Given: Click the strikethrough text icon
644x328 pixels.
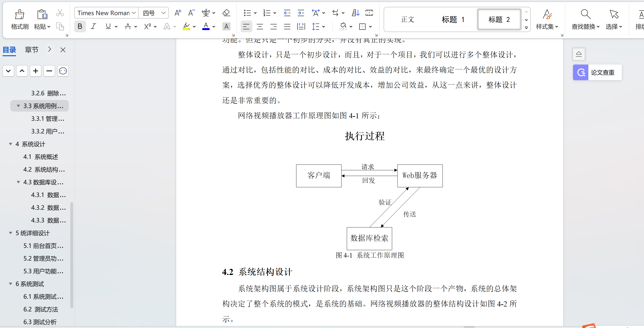Looking at the screenshot, I should coord(128,26).
